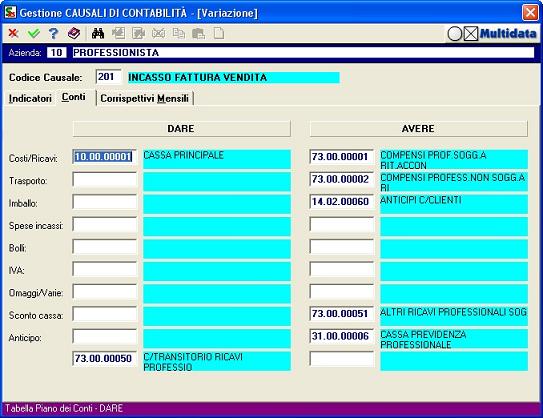
Task: Click the greyed copy documents icon
Action: [179, 33]
